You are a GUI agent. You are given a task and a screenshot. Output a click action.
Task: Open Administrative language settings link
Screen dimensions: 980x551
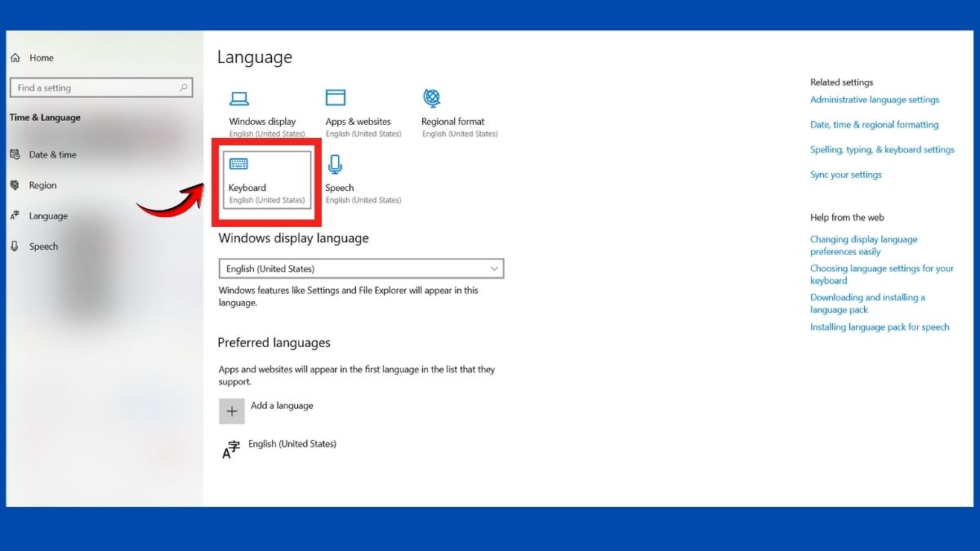(875, 100)
